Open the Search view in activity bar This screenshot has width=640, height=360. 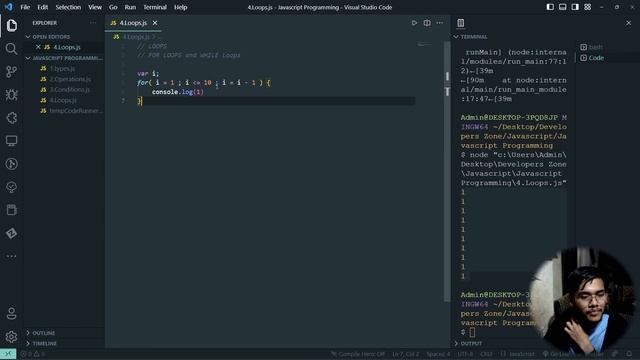point(11,49)
